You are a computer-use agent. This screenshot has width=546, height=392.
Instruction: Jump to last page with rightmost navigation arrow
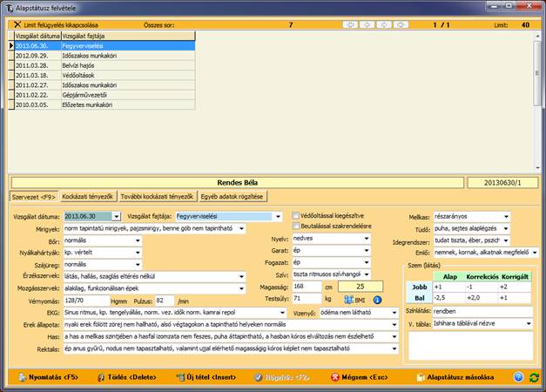click(x=401, y=24)
